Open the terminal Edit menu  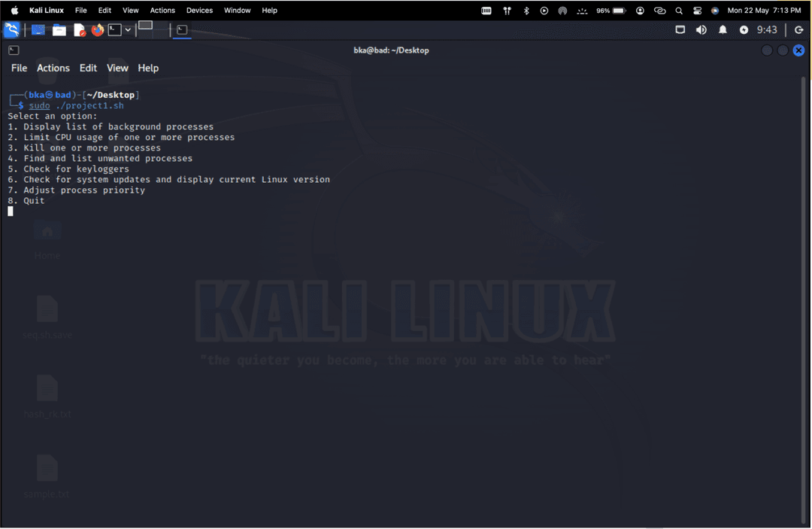[x=88, y=68]
